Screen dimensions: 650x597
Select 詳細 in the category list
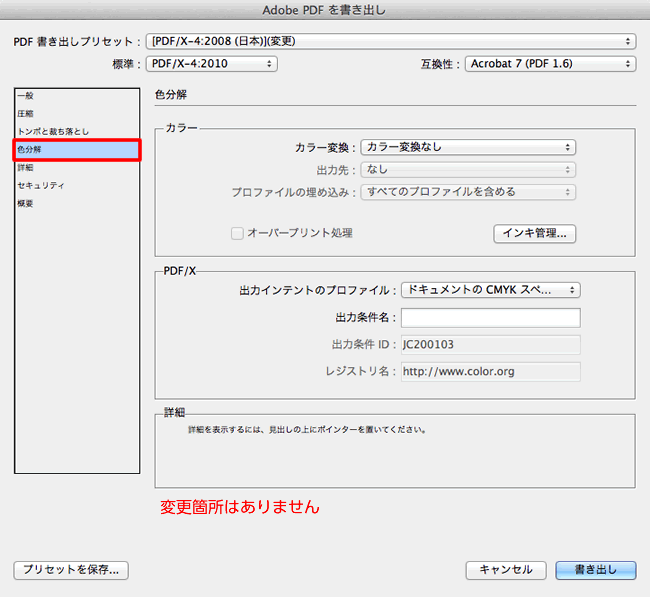[x=77, y=167]
